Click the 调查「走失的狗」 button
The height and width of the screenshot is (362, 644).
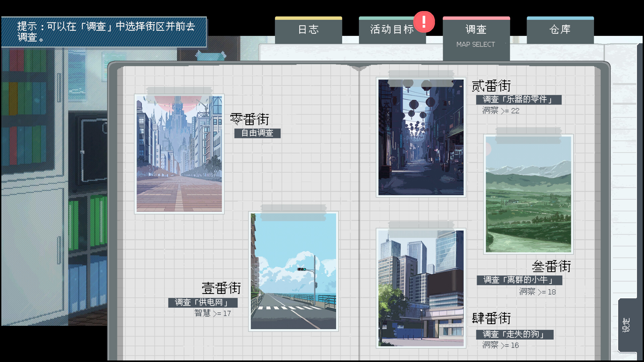pos(514,334)
